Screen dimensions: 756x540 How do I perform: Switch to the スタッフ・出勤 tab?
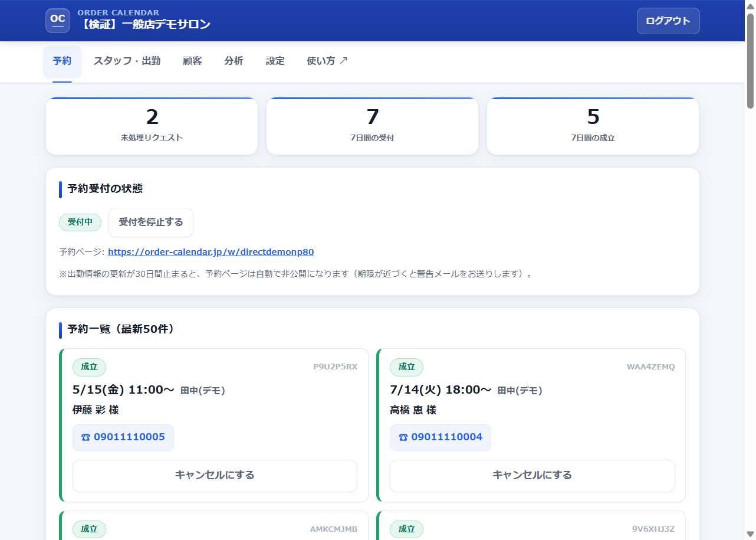[127, 61]
